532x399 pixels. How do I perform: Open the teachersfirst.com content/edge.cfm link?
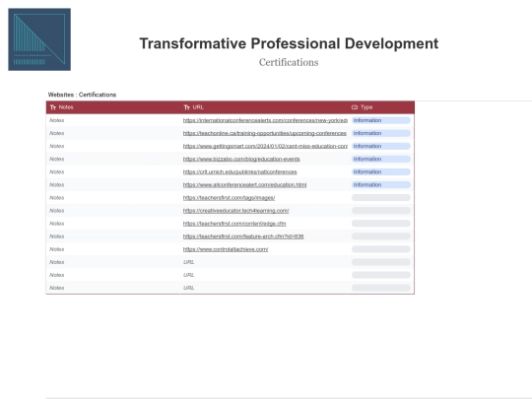pos(234,224)
